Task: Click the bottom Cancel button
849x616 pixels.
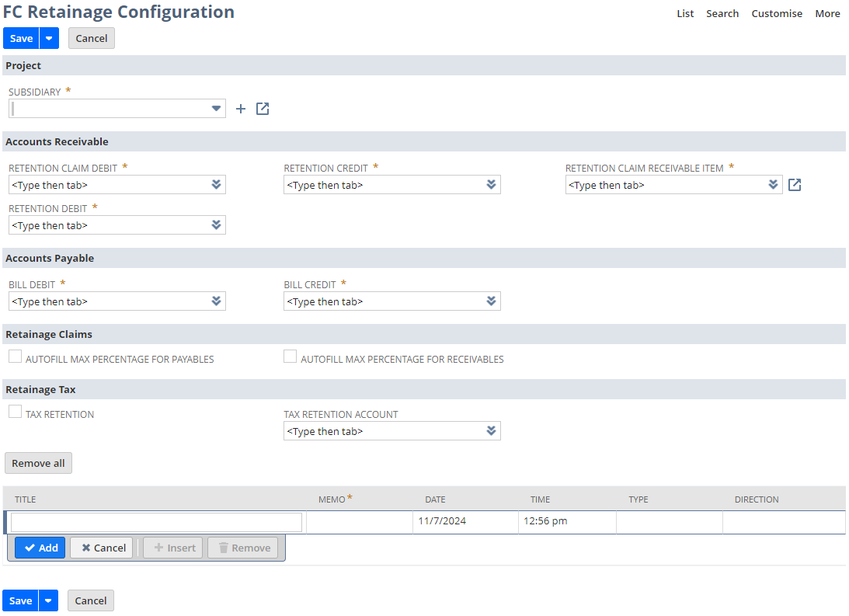Action: (91, 600)
